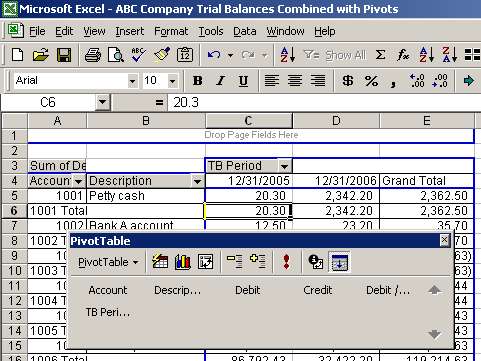Increase decimal places

point(417,80)
